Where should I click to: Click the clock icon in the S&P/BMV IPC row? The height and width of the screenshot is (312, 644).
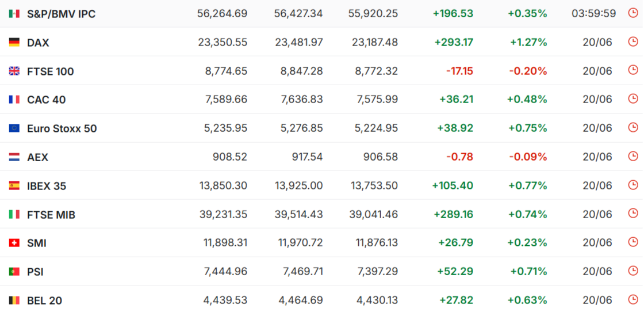coord(633,13)
